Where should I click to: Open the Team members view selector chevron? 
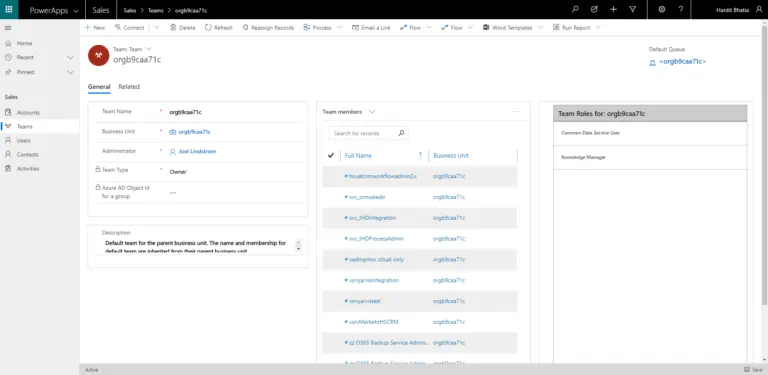[372, 112]
